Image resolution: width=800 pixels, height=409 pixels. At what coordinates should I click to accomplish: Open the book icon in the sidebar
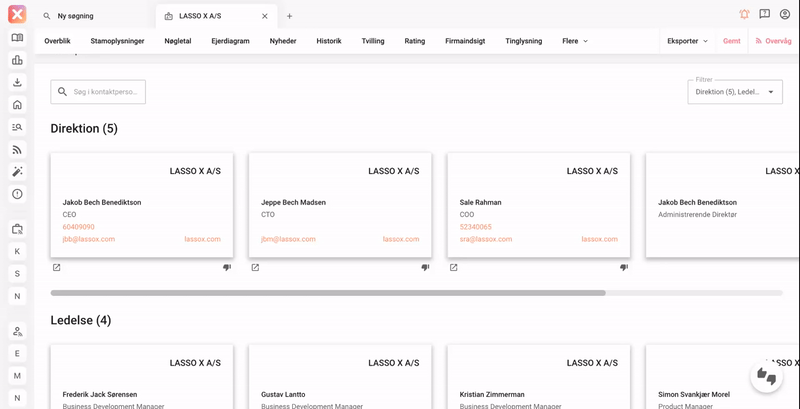point(17,38)
